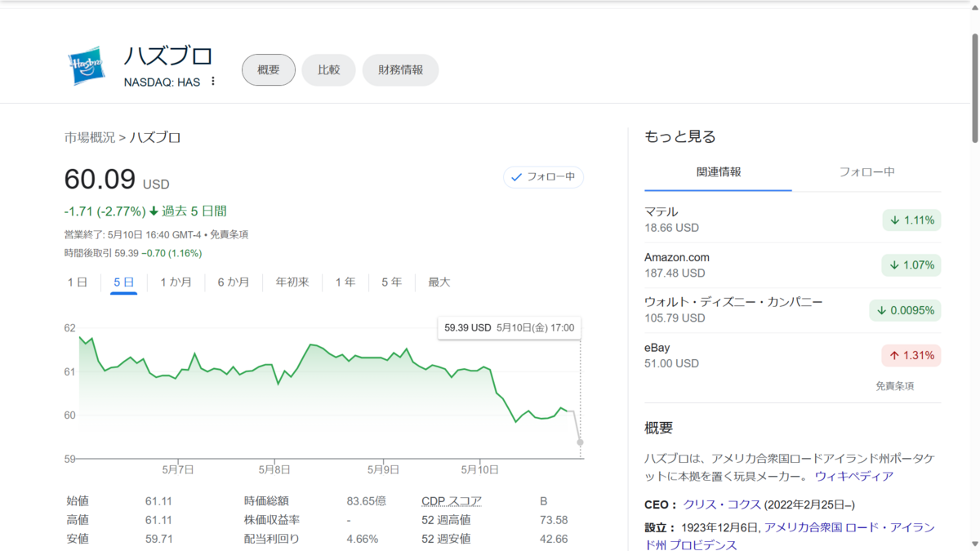The height and width of the screenshot is (551, 980).
Task: Switch chart range to 6か月
Action: [234, 282]
